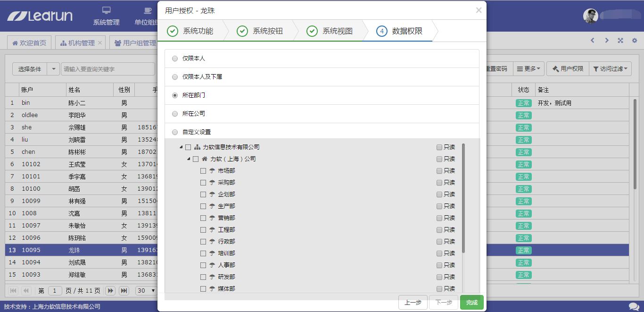The image size is (644, 312).
Task: Open the settings gear in tab bar
Action: tap(635, 41)
